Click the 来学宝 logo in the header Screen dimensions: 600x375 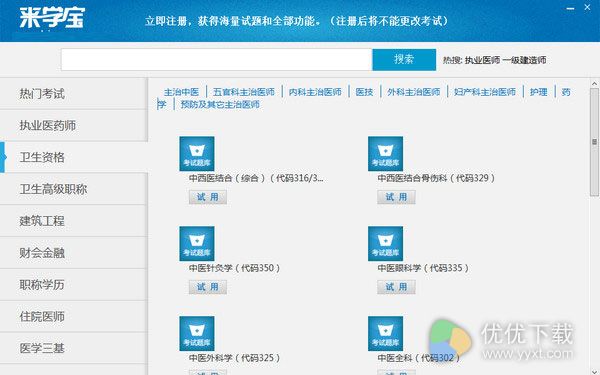pyautogui.click(x=52, y=18)
